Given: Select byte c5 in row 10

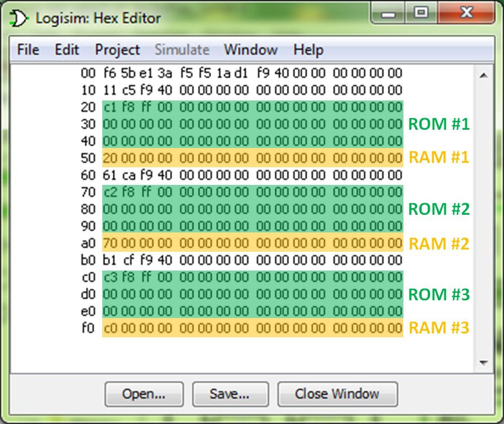Looking at the screenshot, I should 129,90.
